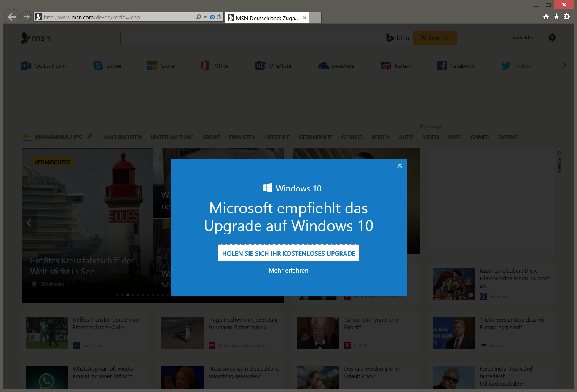Go to previous slide with the carousel arrow
577x392 pixels.
[x=29, y=223]
